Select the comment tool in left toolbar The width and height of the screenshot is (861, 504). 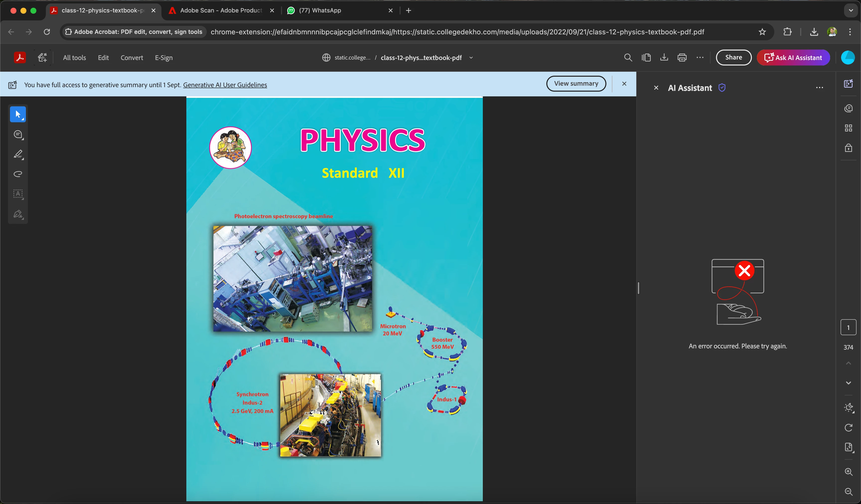18,134
